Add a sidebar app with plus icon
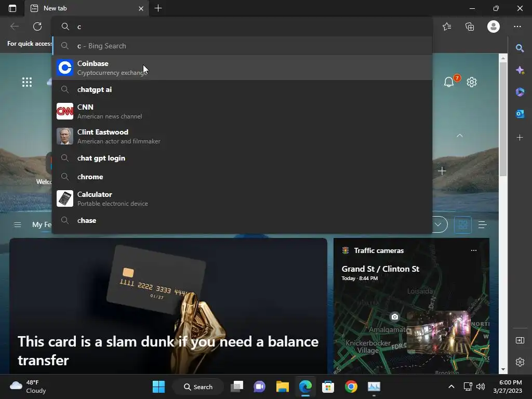This screenshot has width=532, height=399. (520, 137)
